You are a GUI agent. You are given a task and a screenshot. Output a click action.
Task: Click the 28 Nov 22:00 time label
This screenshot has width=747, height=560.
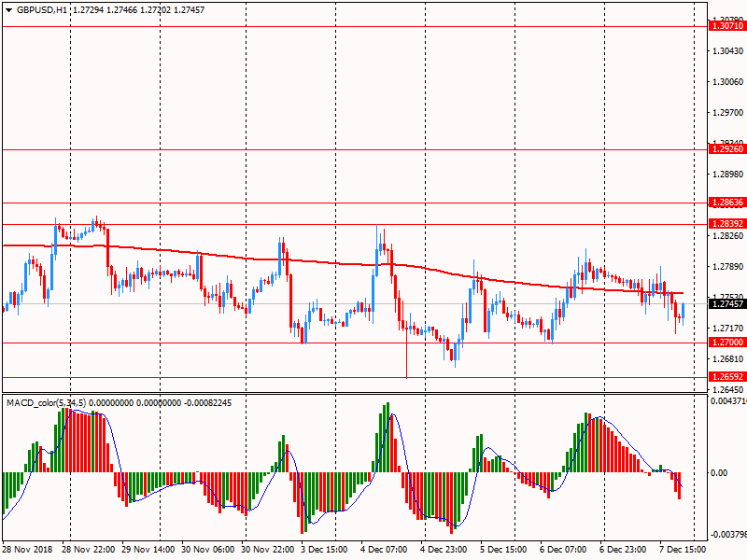click(x=91, y=551)
